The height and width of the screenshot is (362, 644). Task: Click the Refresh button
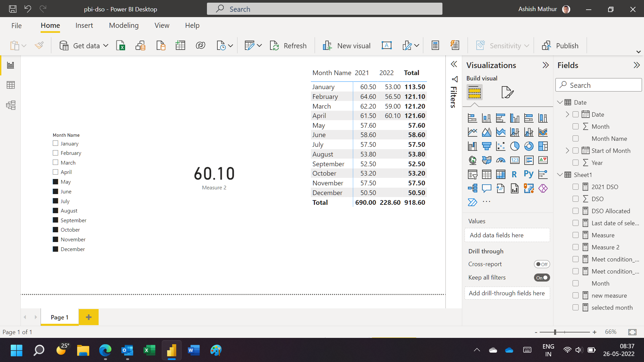point(288,46)
